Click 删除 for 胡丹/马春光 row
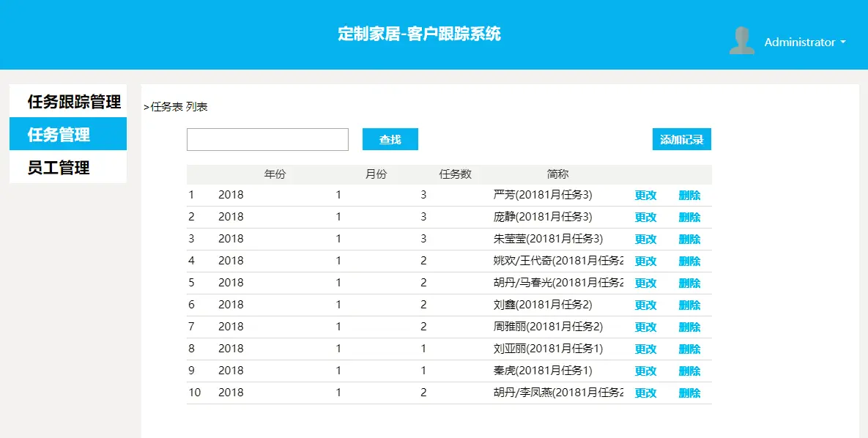Screen dimensions: 868x438 point(690,283)
